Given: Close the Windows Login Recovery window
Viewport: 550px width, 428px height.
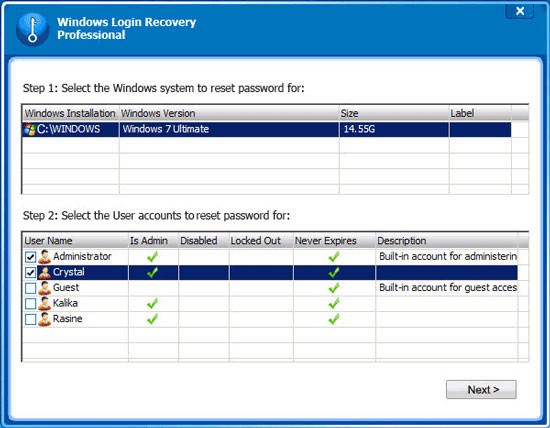Looking at the screenshot, I should point(520,11).
